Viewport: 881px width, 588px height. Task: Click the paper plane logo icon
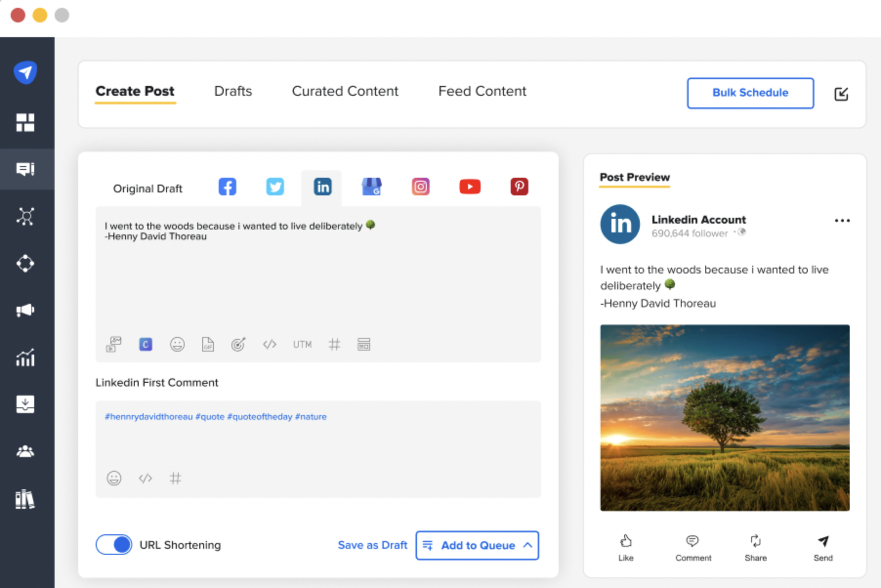[x=25, y=72]
